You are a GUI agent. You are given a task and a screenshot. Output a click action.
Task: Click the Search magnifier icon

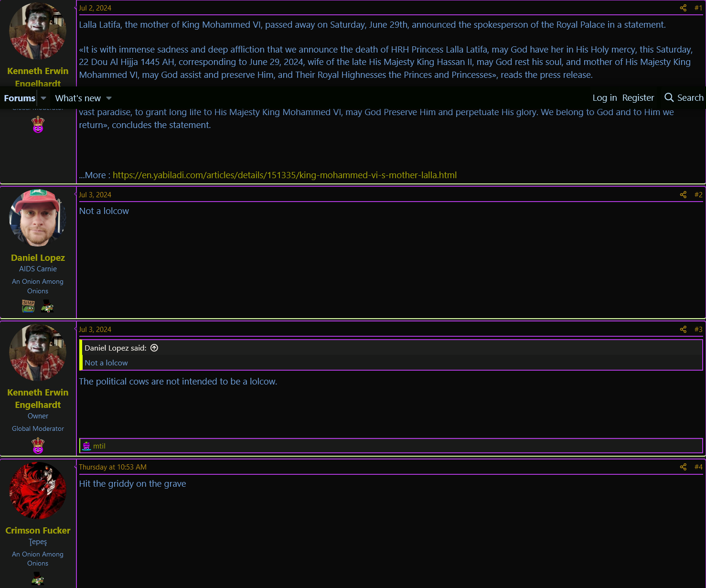(669, 97)
